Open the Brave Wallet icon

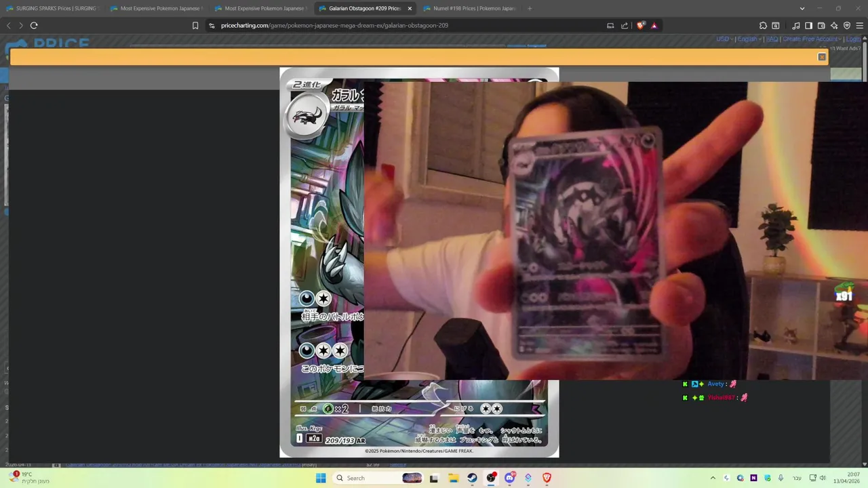[x=821, y=26]
